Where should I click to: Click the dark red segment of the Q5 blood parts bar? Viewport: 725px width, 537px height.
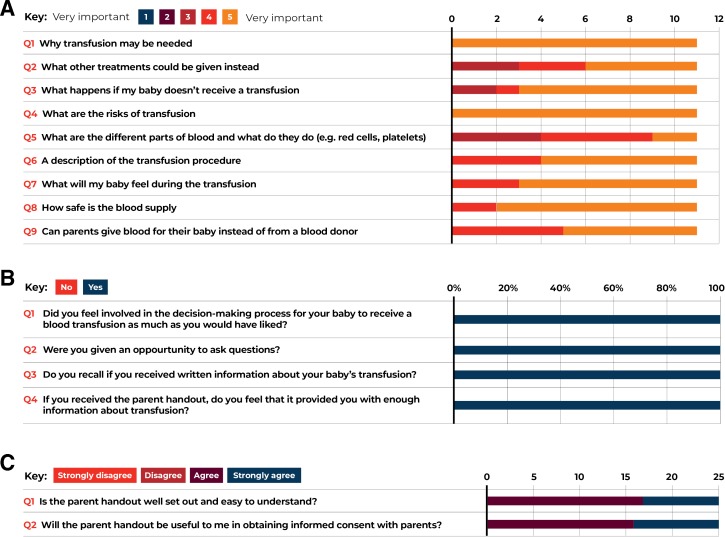coord(497,137)
